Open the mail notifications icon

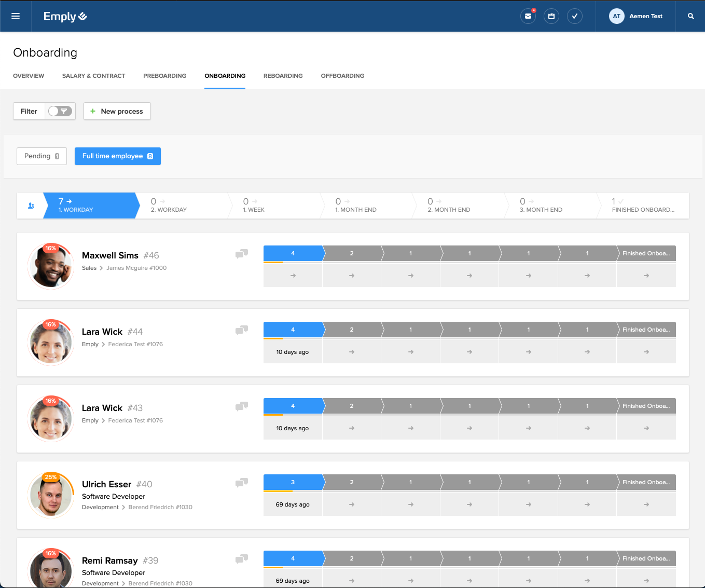[528, 16]
